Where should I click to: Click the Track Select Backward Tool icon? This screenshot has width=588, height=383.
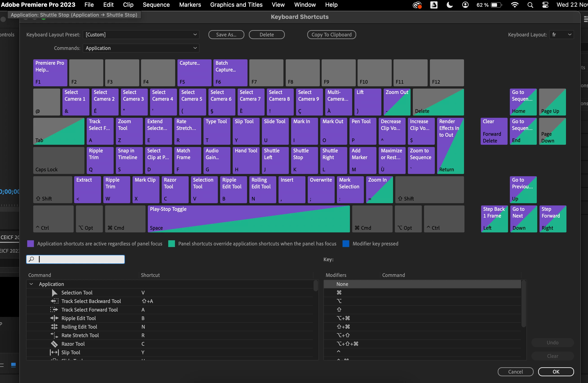54,301
